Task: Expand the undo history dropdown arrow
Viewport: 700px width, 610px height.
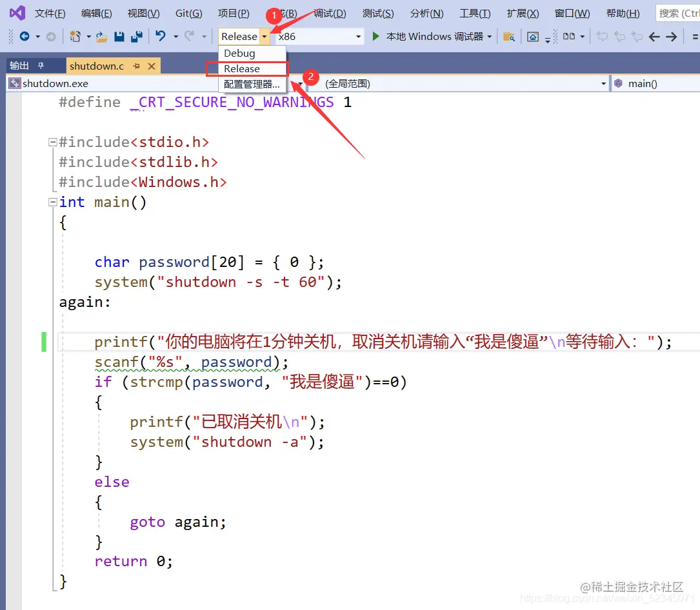Action: 176,37
